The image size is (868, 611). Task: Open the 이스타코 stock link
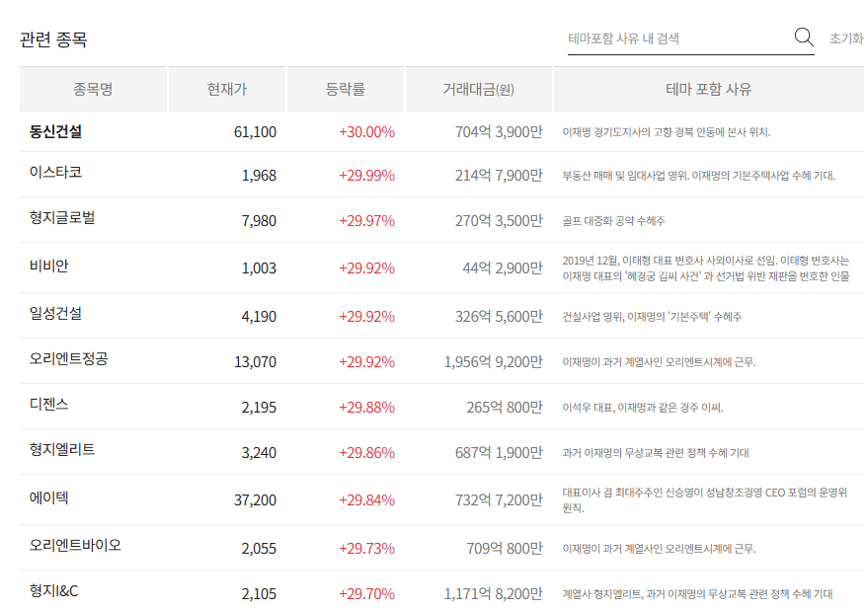pyautogui.click(x=55, y=172)
